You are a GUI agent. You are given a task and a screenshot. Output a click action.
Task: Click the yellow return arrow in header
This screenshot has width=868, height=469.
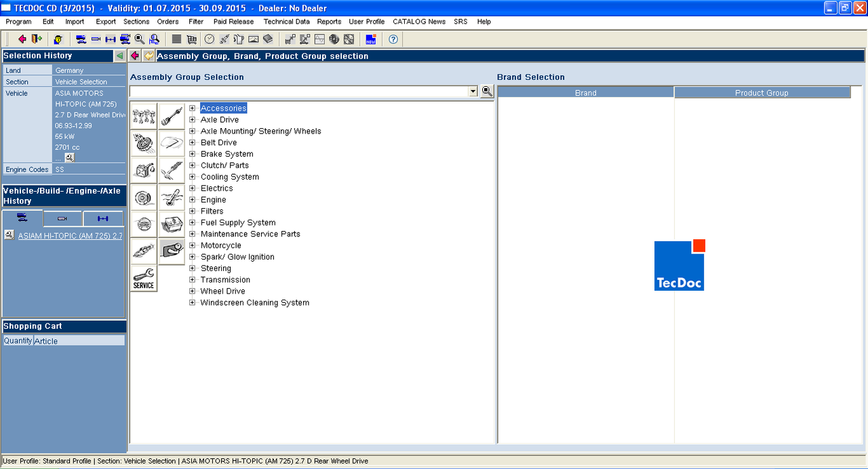(149, 56)
